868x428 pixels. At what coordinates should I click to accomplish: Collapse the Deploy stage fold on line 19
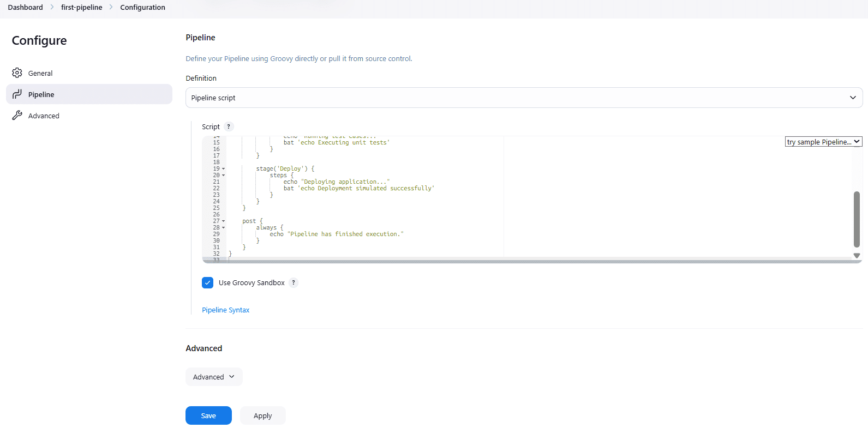tap(224, 169)
